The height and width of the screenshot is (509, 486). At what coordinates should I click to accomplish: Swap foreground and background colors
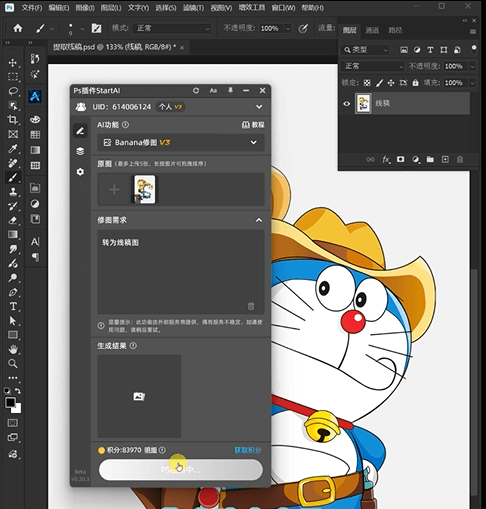pyautogui.click(x=18, y=391)
